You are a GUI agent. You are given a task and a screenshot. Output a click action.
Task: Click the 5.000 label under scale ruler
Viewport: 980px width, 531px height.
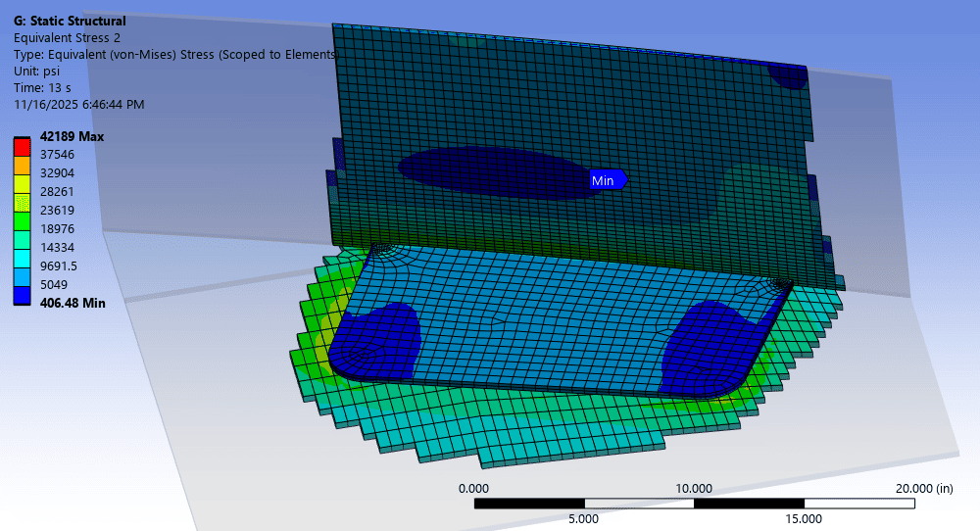[584, 519]
